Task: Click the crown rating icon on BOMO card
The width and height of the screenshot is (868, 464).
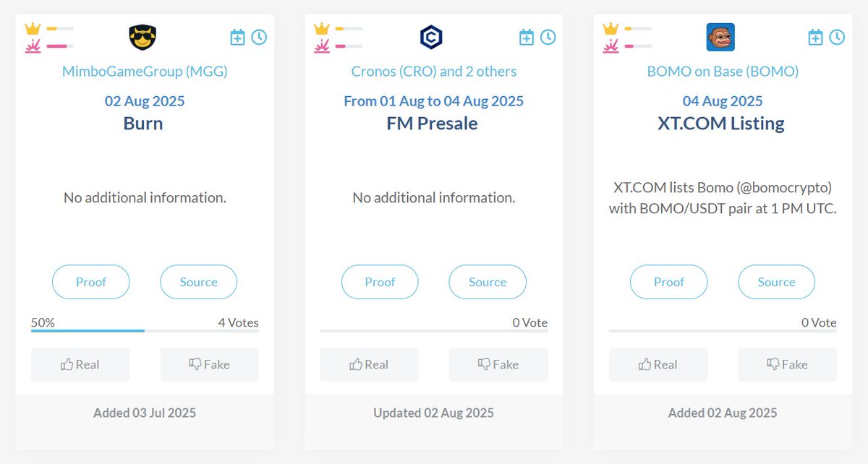Action: (610, 29)
